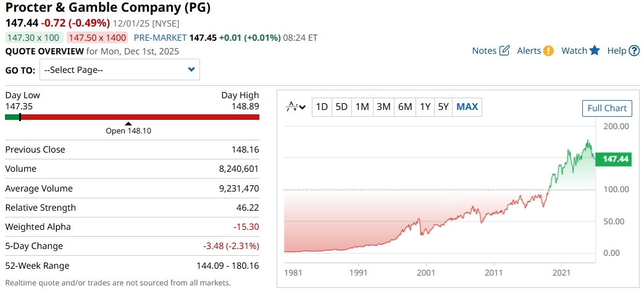Click the Notes pencil icon
This screenshot has height=291, width=644.
pyautogui.click(x=504, y=51)
